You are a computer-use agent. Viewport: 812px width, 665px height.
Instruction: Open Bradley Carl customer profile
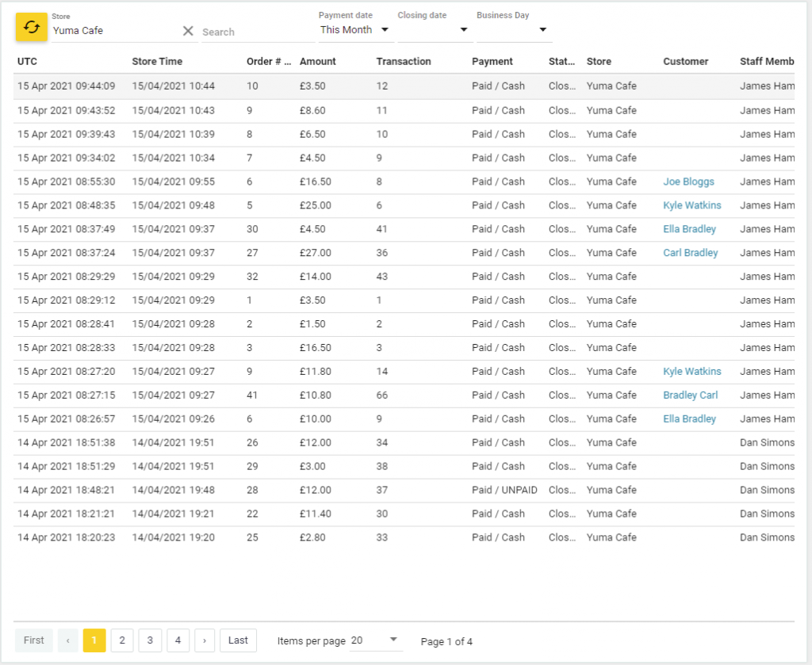click(689, 395)
